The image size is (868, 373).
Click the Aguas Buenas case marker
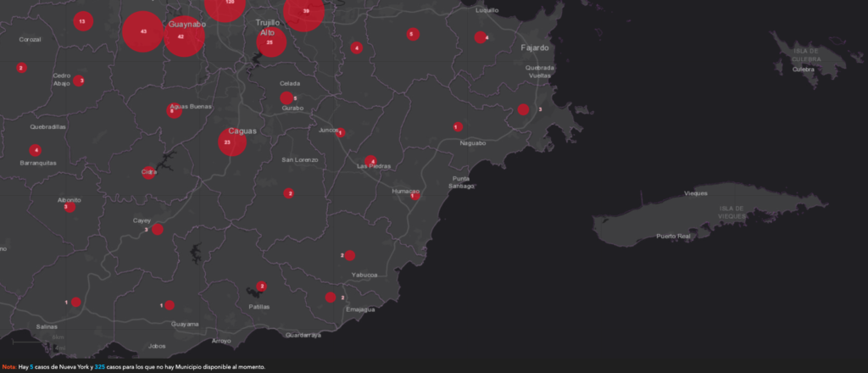click(174, 111)
